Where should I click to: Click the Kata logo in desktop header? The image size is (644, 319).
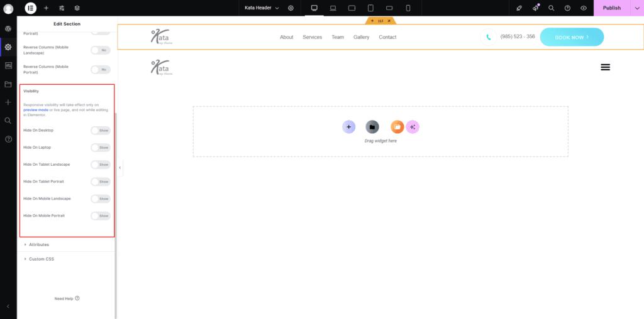point(160,36)
